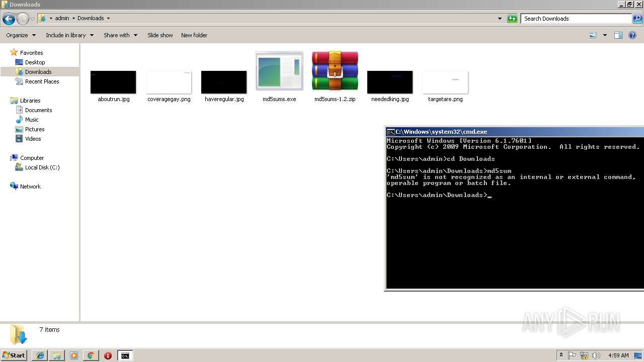
Task: Select the md5sums-1.2.zip archive icon
Action: point(335,71)
